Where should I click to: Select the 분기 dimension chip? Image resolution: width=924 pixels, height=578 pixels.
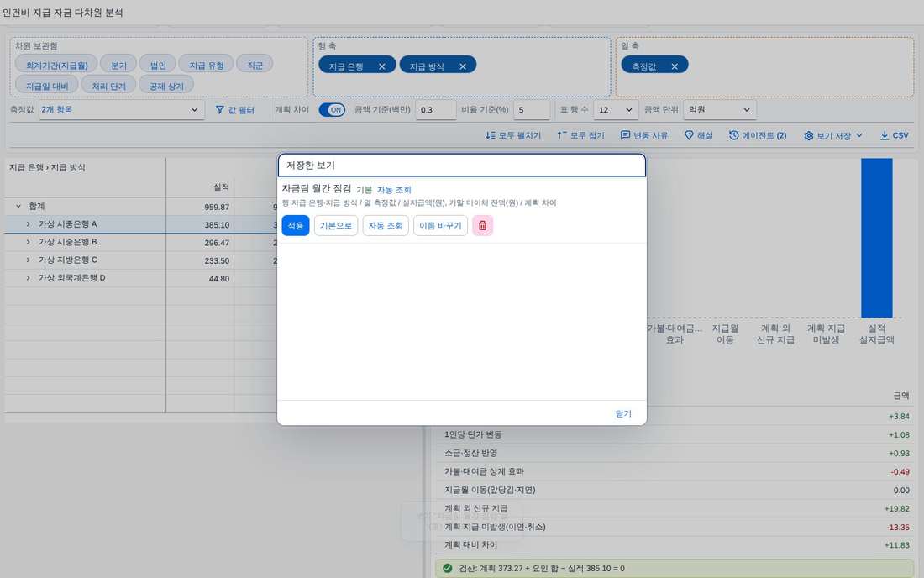[118, 65]
